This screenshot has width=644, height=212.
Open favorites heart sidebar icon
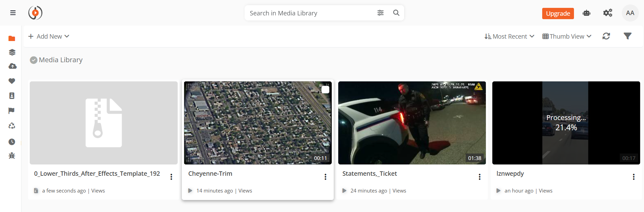12,81
